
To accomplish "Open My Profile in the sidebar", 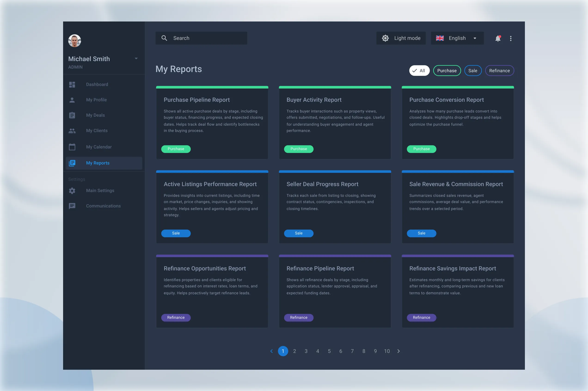I will pos(96,100).
